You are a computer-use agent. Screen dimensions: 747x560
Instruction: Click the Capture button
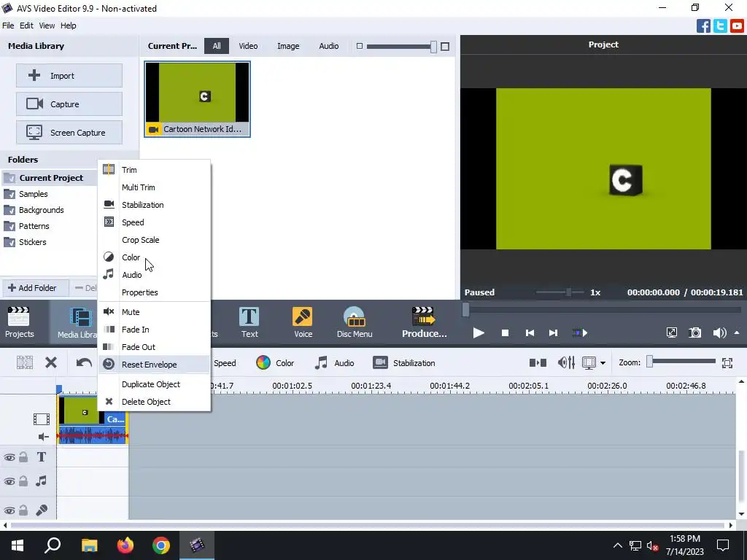click(x=69, y=104)
